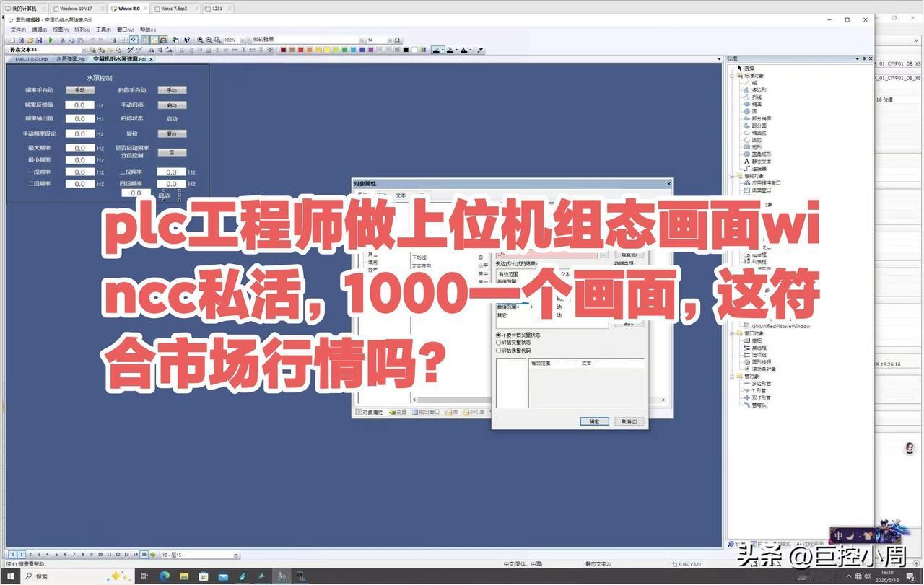Collapse the 窗口对象 tree node

click(x=732, y=333)
